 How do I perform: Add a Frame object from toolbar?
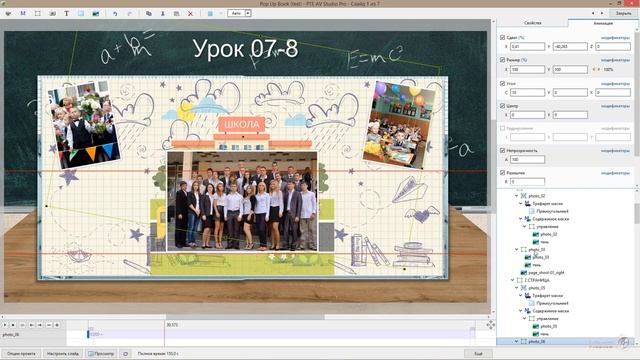point(38,13)
